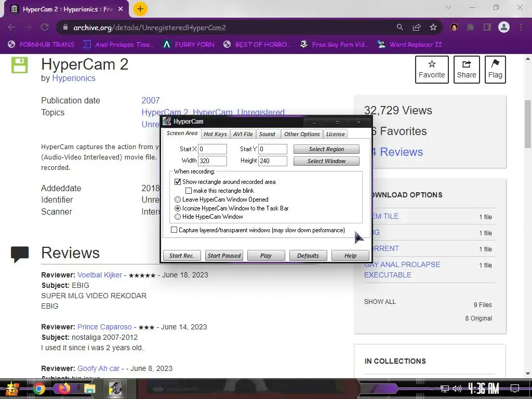Open the Word Replacer II bookmark
Viewport: 532px width, 399px height.
(x=410, y=45)
